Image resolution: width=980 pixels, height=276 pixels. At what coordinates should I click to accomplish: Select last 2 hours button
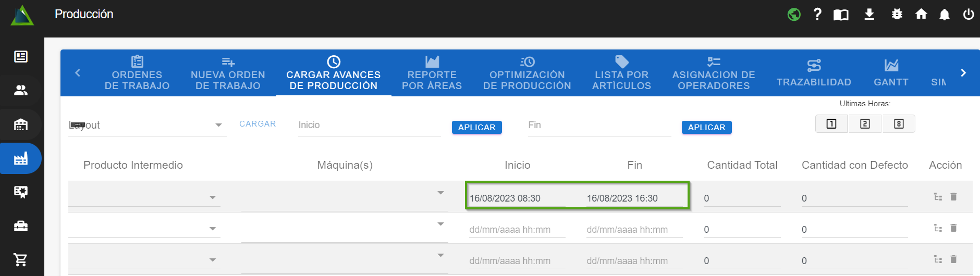pyautogui.click(x=865, y=124)
